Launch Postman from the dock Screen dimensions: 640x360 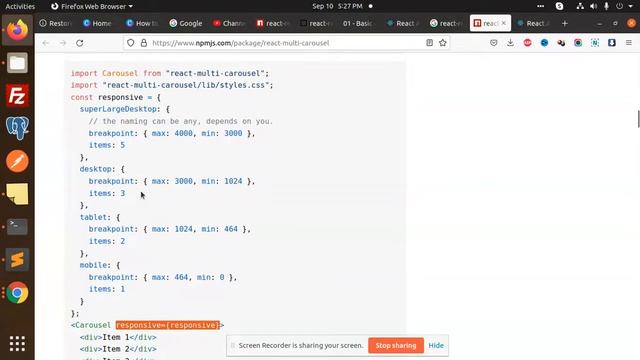pos(17,161)
